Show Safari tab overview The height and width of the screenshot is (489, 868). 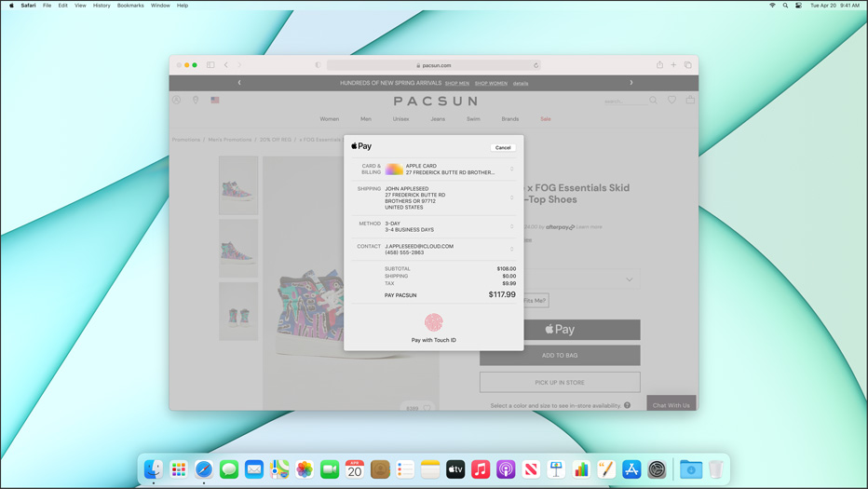688,65
